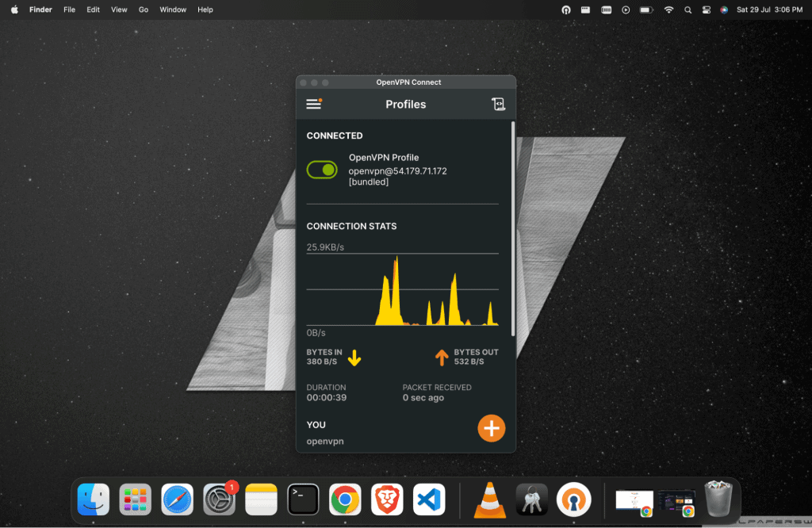Open VLC media player from the Dock
Image resolution: width=812 pixels, height=528 pixels.
click(489, 500)
